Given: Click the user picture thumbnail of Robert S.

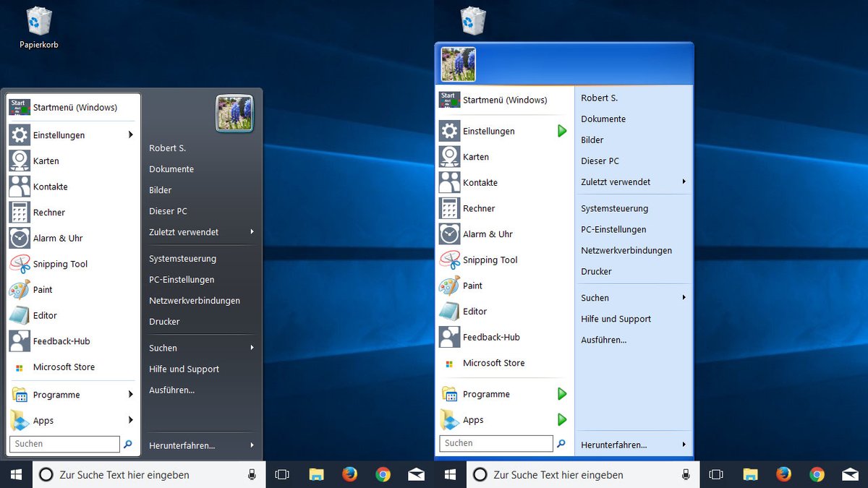Looking at the screenshot, I should 234,114.
